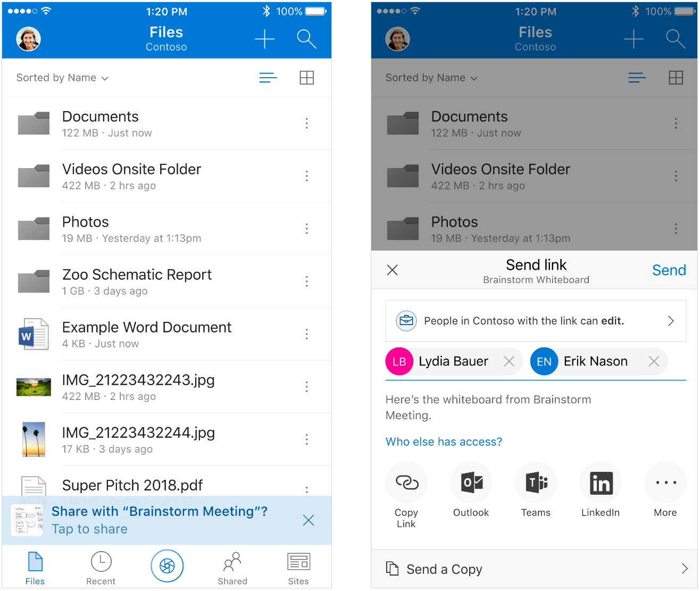The width and height of the screenshot is (700, 591).
Task: Switch to the Shared tab
Action: [232, 567]
